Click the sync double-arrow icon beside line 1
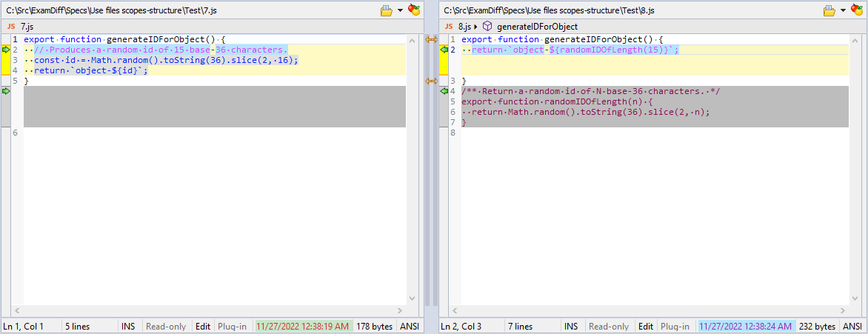The image size is (868, 334). tap(431, 39)
